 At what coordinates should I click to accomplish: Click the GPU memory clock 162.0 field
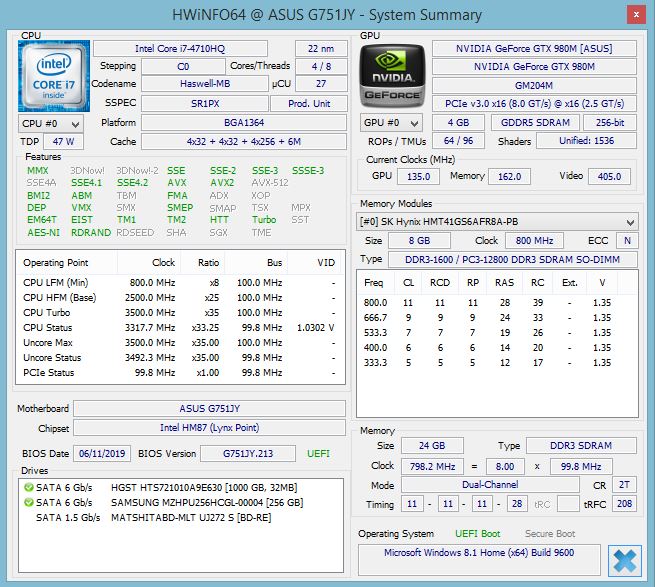(509, 176)
